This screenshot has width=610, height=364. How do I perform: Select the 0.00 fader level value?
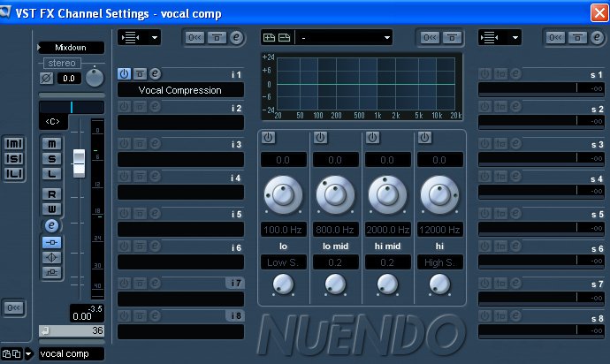(82, 316)
